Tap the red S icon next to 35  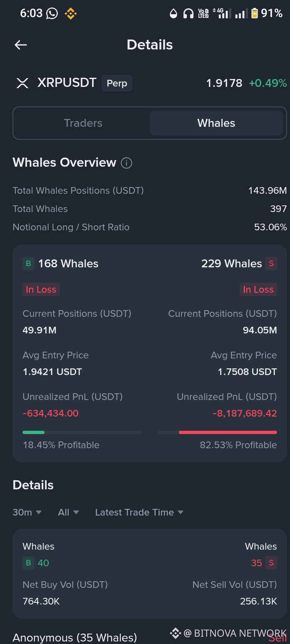point(271,563)
